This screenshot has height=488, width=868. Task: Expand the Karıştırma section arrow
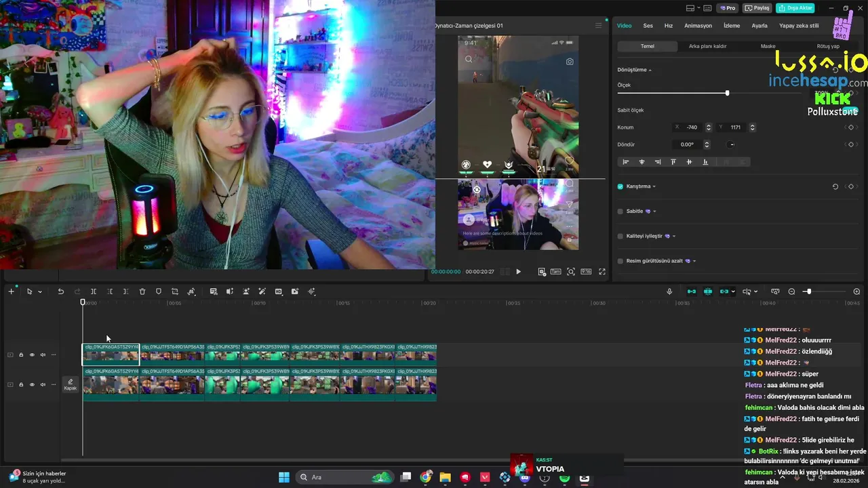[x=654, y=186]
